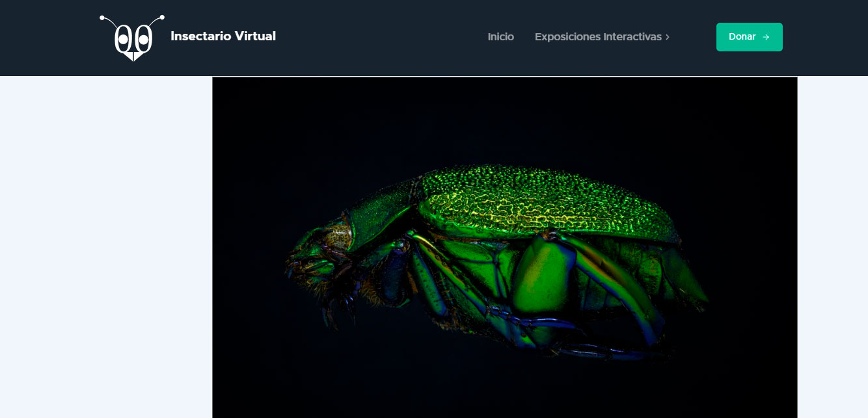Click the right eye of the insect logo
This screenshot has width=868, height=418.
point(142,40)
